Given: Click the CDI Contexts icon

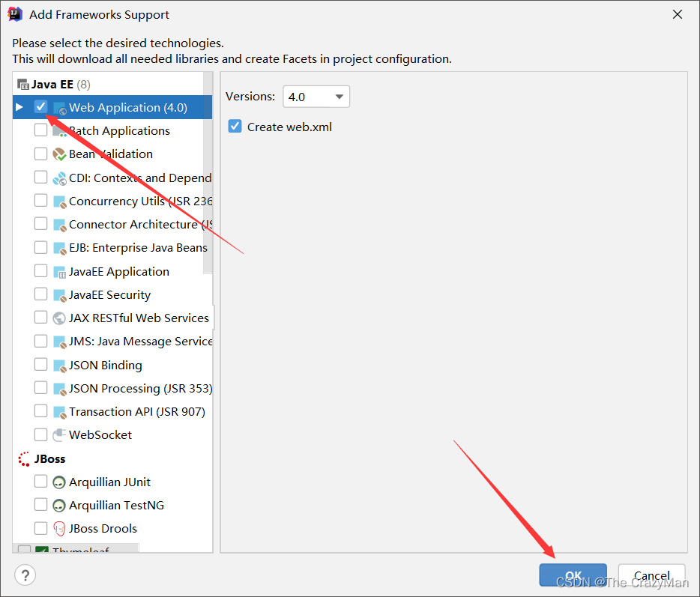Looking at the screenshot, I should [x=59, y=178].
